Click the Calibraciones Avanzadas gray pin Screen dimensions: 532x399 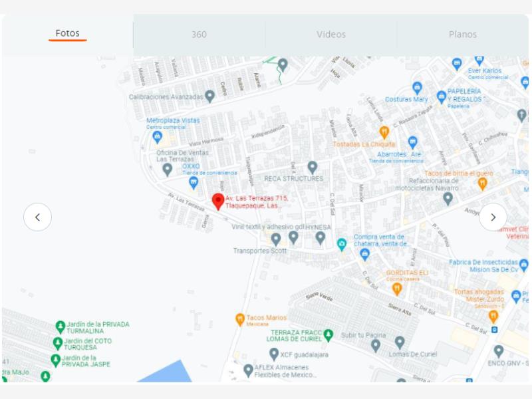pyautogui.click(x=210, y=96)
